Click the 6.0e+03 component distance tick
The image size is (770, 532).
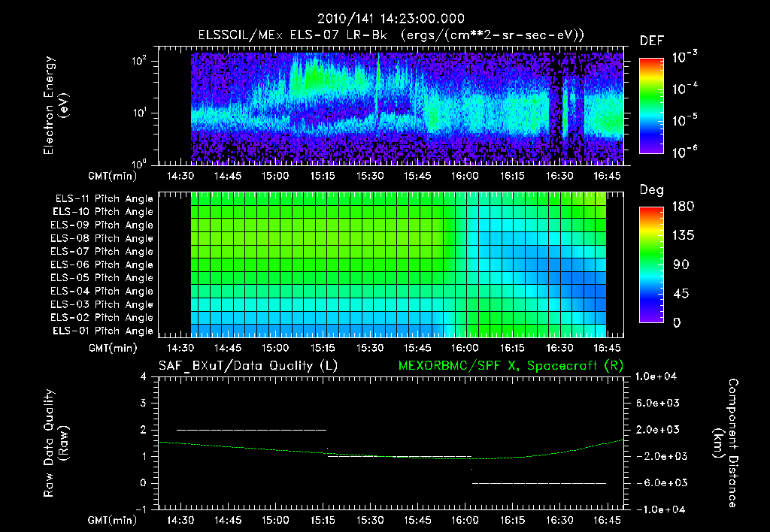[x=658, y=403]
